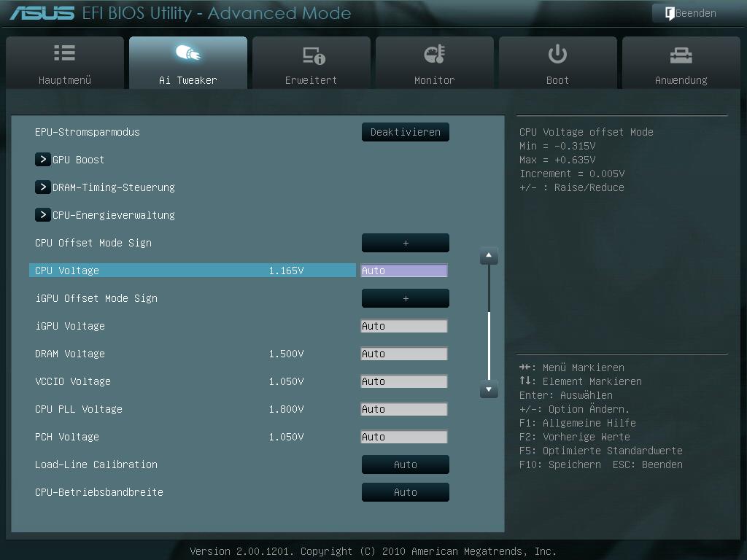
Task: Click the Boot power icon
Action: pos(557,54)
